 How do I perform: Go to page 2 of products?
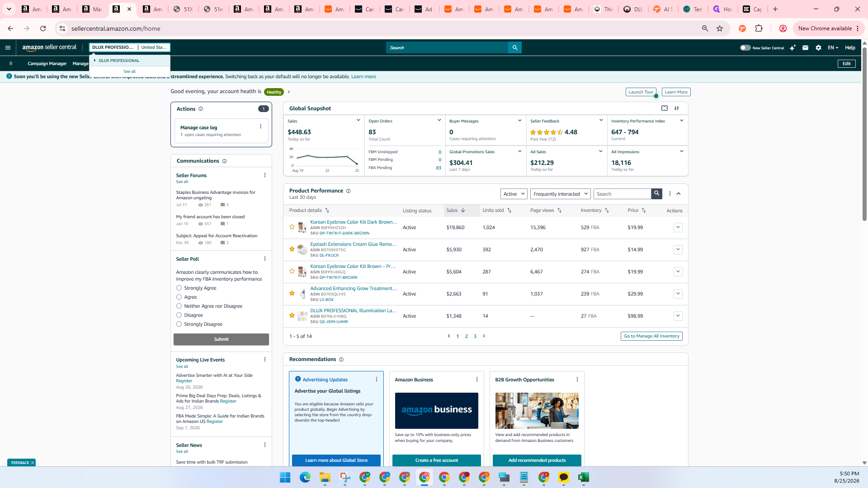tap(466, 336)
